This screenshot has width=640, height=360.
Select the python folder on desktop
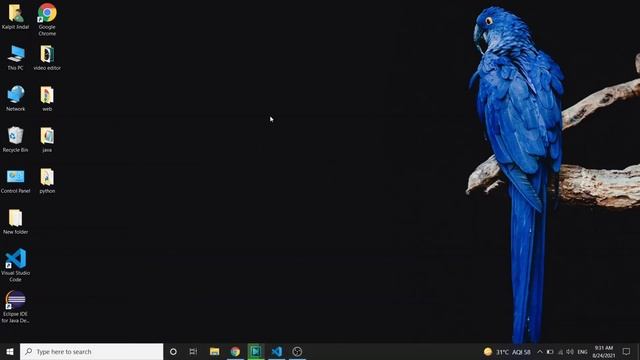pyautogui.click(x=47, y=180)
